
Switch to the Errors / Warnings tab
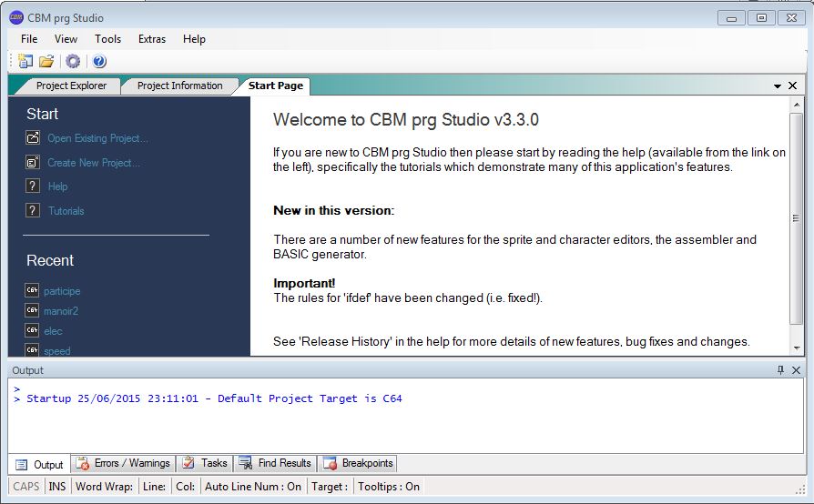tap(123, 463)
